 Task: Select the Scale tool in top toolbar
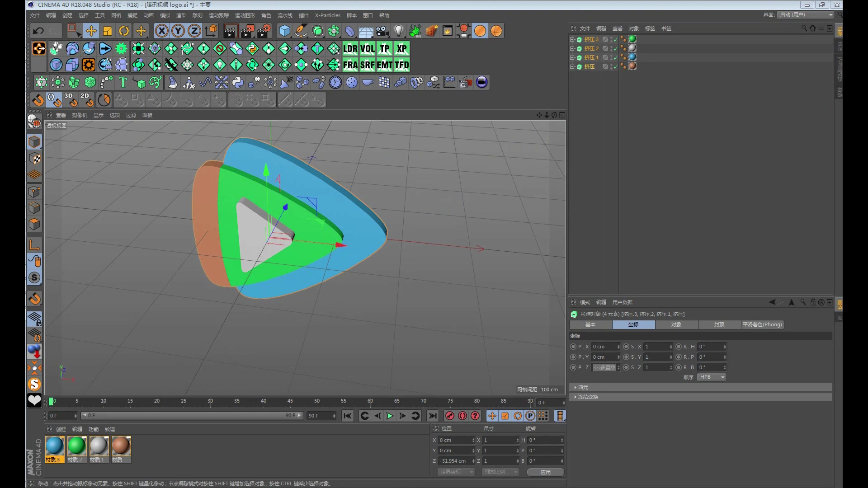pos(108,31)
